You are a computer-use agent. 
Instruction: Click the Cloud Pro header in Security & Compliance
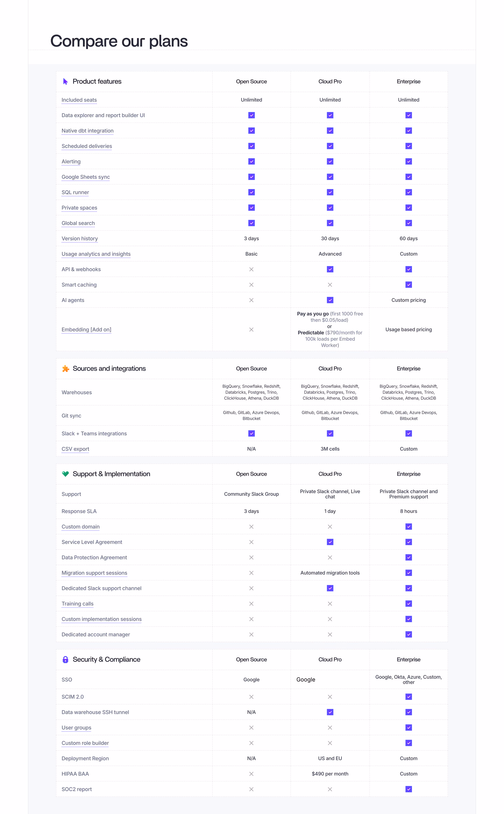pos(330,660)
